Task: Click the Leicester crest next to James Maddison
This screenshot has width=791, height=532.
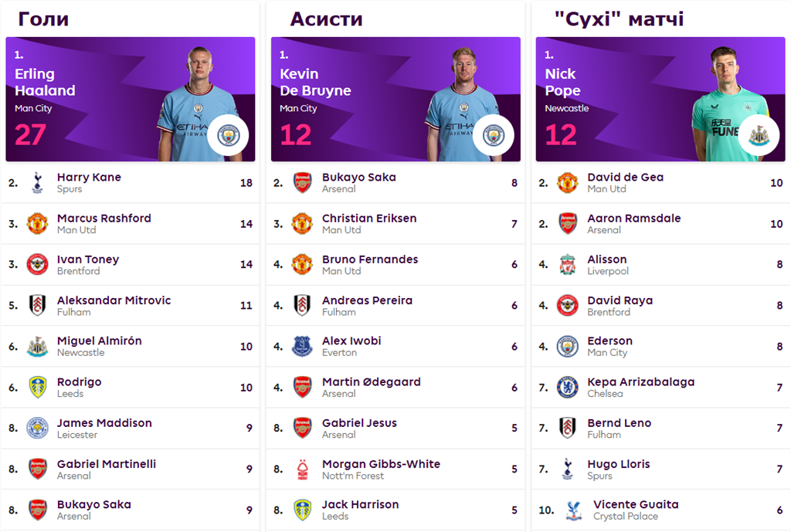Action: coord(37,429)
